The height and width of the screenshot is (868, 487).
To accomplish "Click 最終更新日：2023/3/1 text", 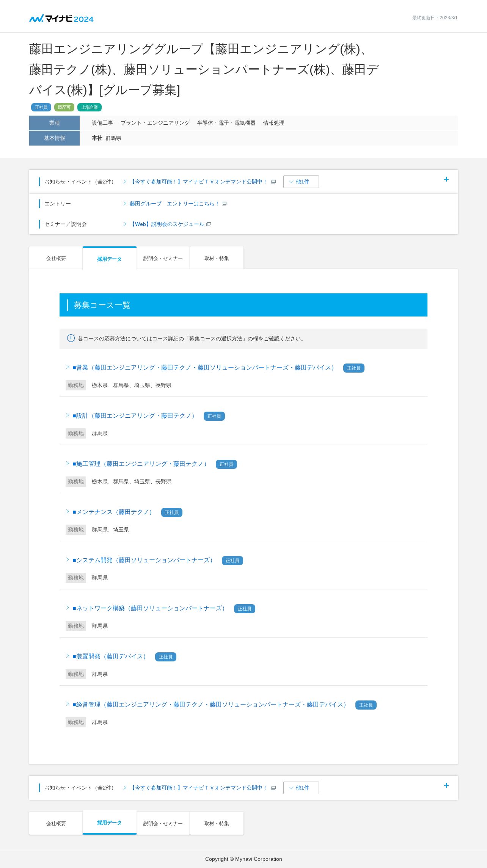I will (435, 18).
